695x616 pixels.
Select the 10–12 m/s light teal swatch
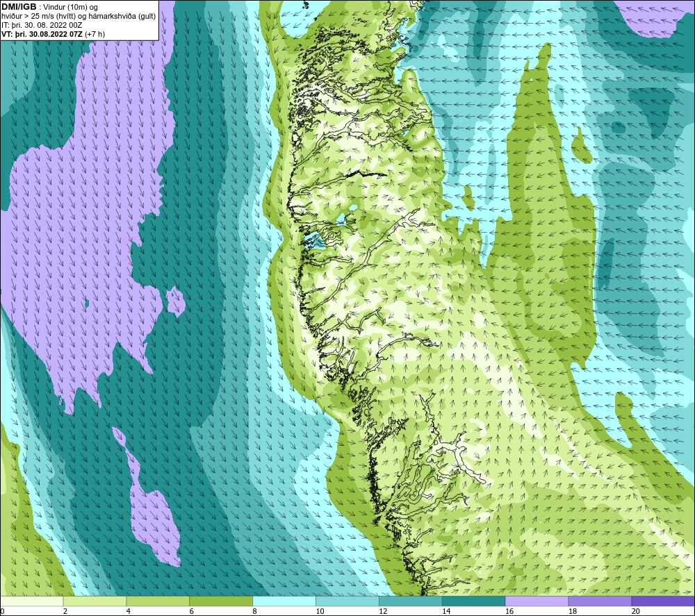[x=347, y=601]
